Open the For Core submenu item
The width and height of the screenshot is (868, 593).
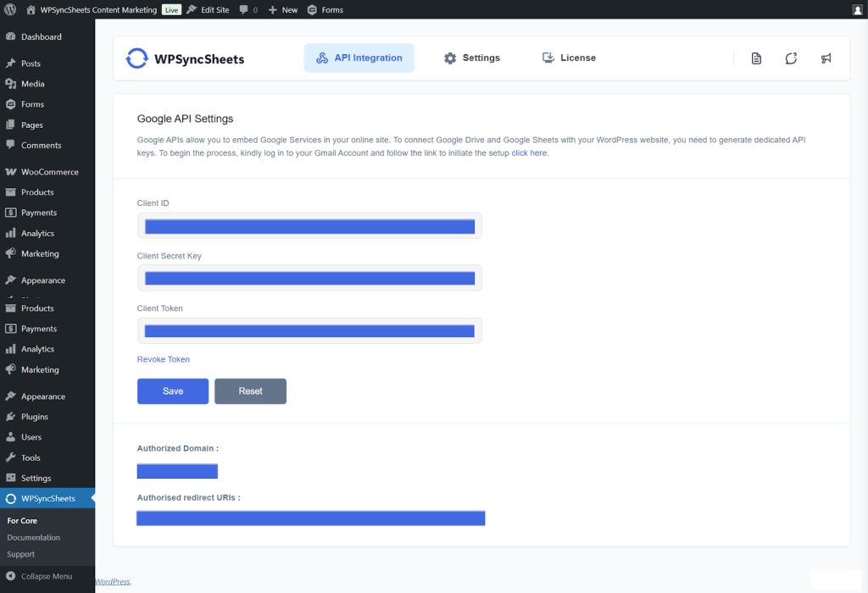(22, 520)
